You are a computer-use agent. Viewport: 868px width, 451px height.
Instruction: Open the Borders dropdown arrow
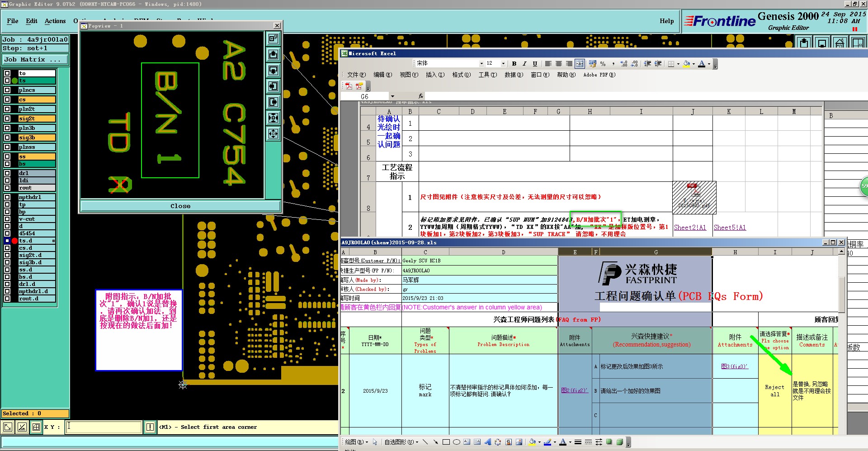pos(678,64)
